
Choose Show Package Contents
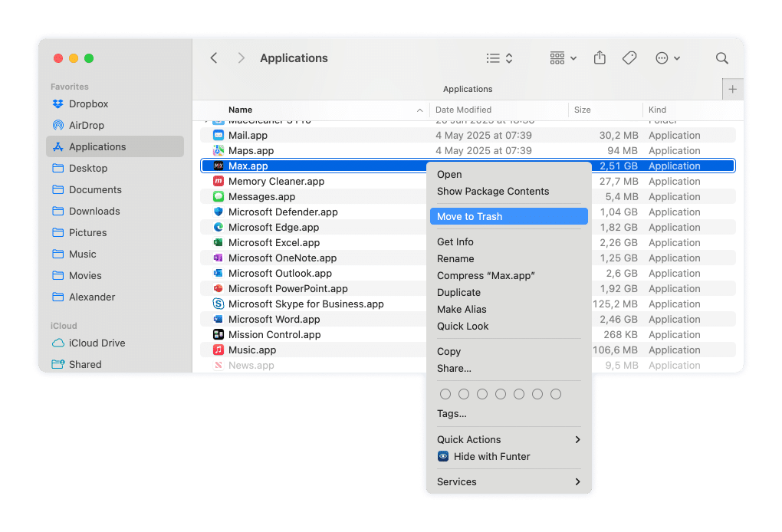pos(509,192)
